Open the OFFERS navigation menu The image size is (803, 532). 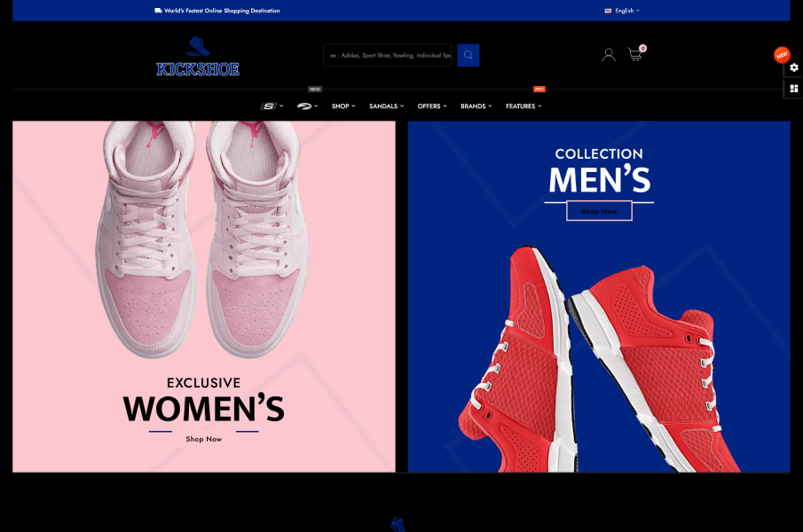(431, 106)
